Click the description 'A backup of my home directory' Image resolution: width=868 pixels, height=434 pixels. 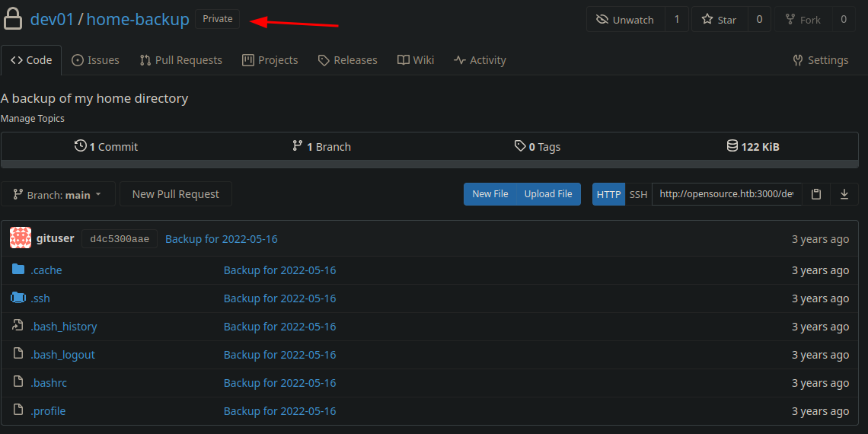tap(94, 98)
